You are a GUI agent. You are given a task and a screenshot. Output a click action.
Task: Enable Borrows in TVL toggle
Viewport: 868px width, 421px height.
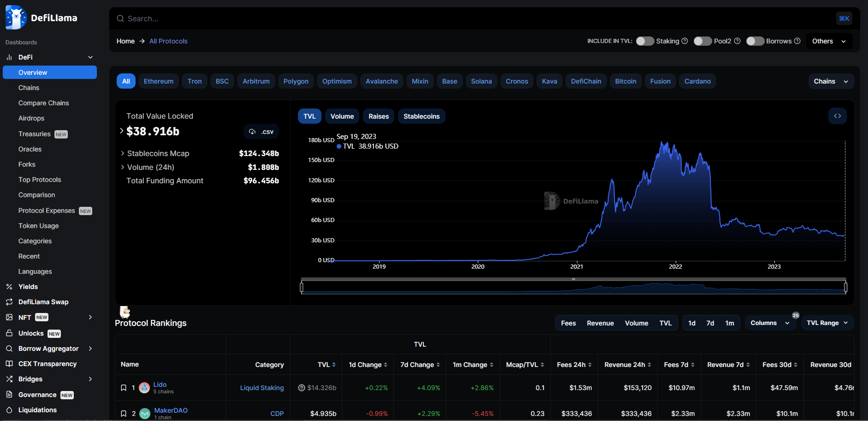point(755,41)
